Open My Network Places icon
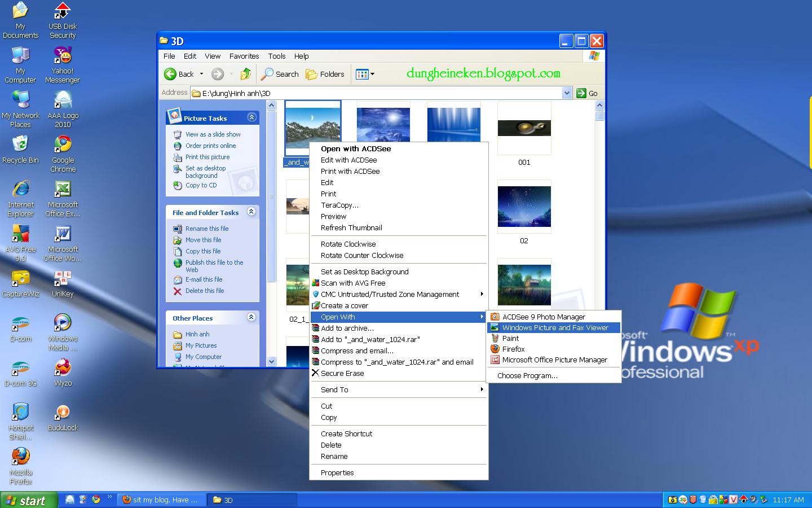This screenshot has height=508, width=812. (x=20, y=110)
